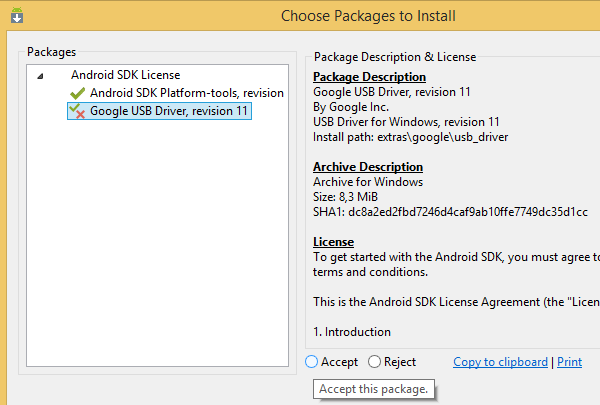
Task: Click the Copy to clipboard link
Action: [501, 362]
